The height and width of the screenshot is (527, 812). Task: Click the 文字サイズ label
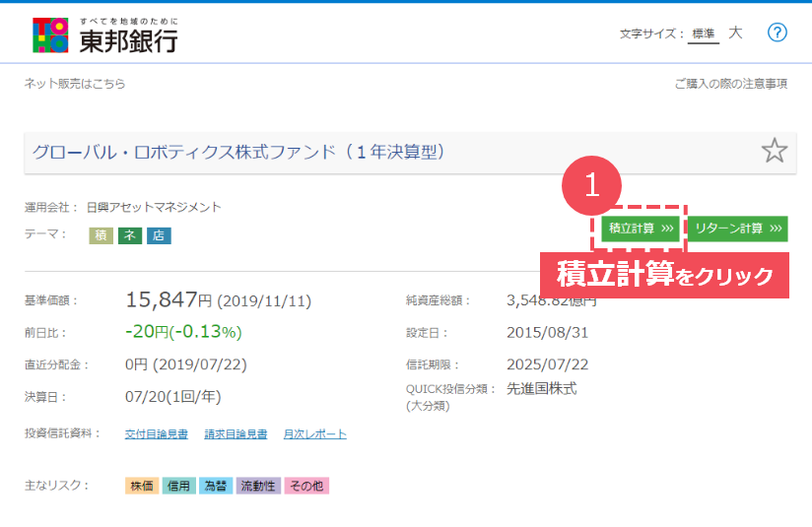coord(651,33)
